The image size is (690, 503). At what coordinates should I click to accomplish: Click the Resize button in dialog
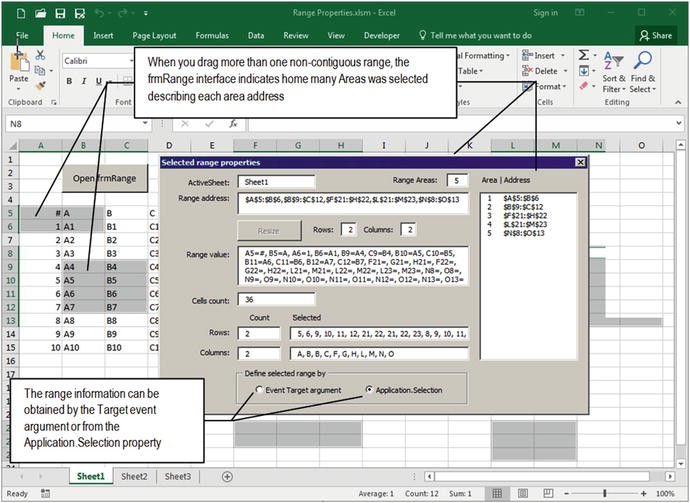click(x=269, y=231)
